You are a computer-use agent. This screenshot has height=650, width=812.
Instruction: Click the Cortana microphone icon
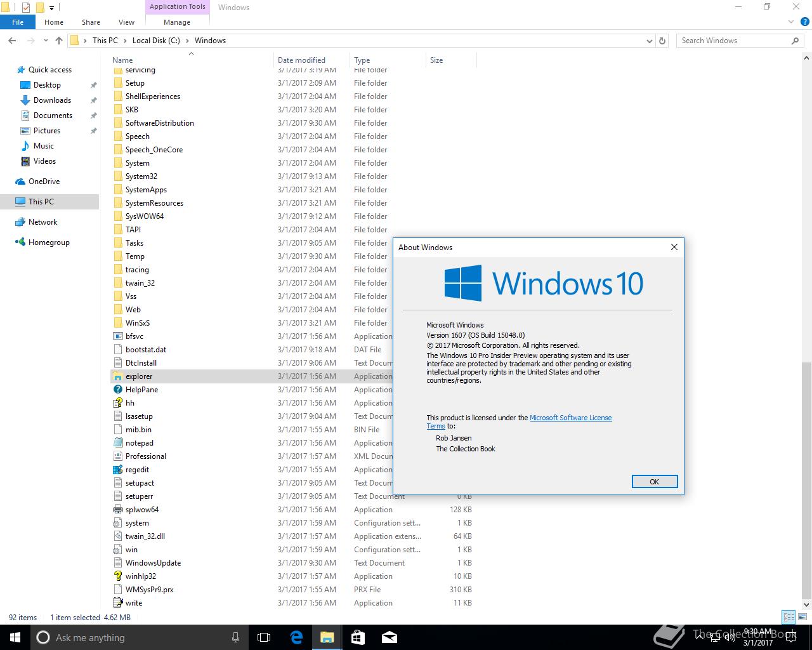click(236, 637)
